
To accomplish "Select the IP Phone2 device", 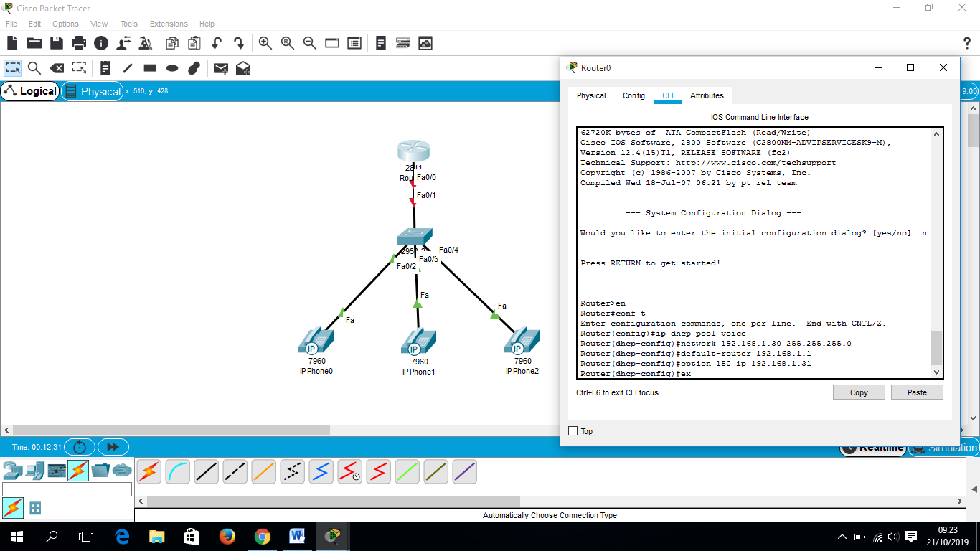I will (x=522, y=342).
